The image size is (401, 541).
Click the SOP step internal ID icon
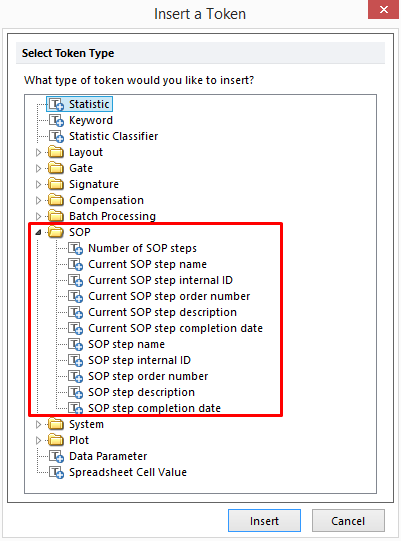[x=75, y=360]
